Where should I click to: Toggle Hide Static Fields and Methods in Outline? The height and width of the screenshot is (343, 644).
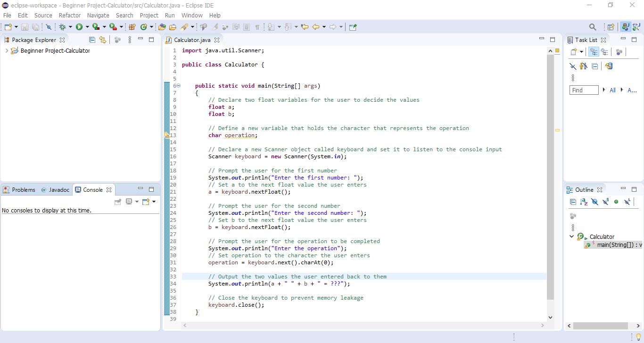(605, 202)
